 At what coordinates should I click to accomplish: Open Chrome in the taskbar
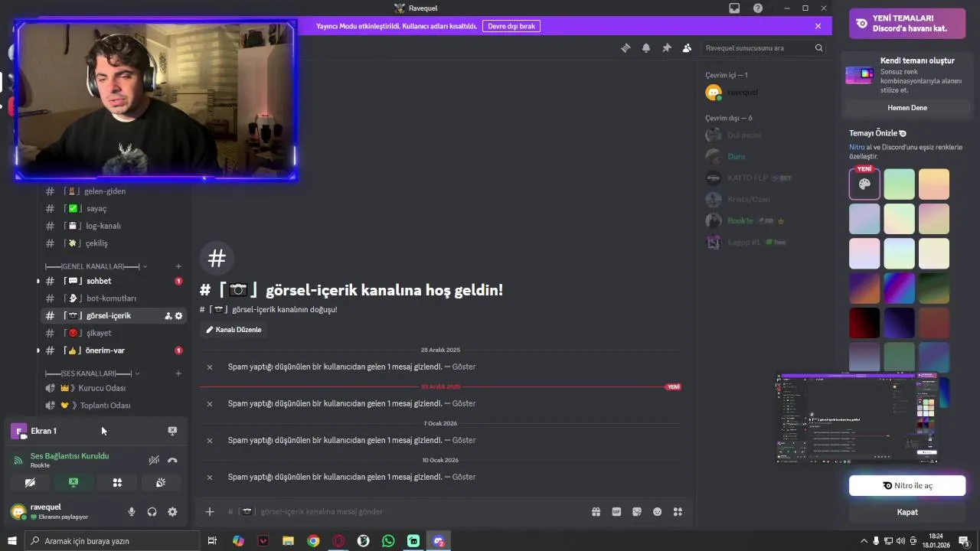pos(313,541)
